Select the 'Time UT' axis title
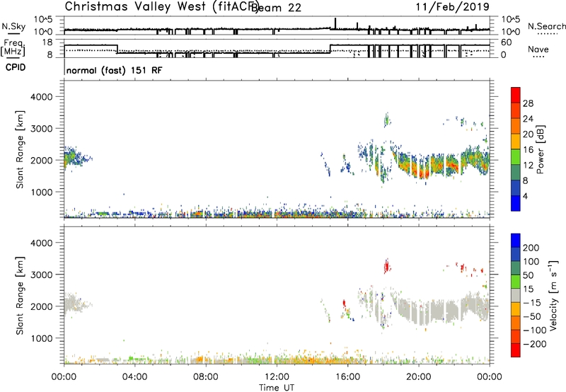Viewport: 566px width, 392px height. point(277,388)
